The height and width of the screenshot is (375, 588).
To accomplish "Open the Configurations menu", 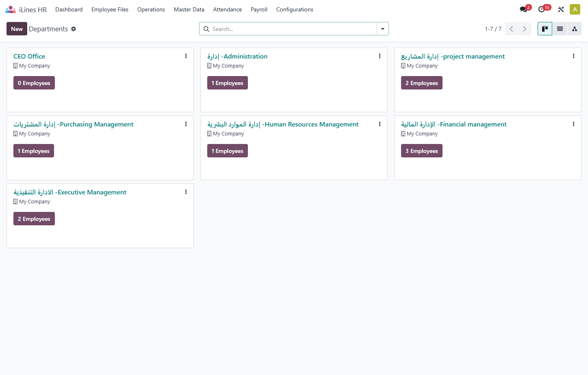I will click(295, 9).
